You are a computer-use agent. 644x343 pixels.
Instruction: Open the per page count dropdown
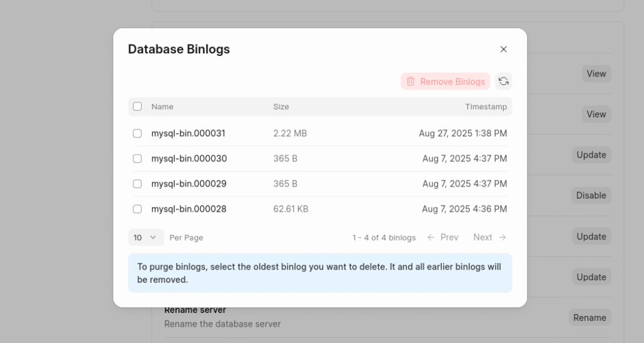coord(146,237)
